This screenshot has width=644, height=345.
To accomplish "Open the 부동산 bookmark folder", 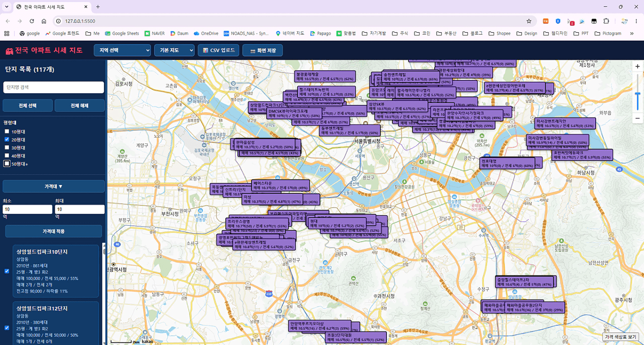I will coord(447,33).
